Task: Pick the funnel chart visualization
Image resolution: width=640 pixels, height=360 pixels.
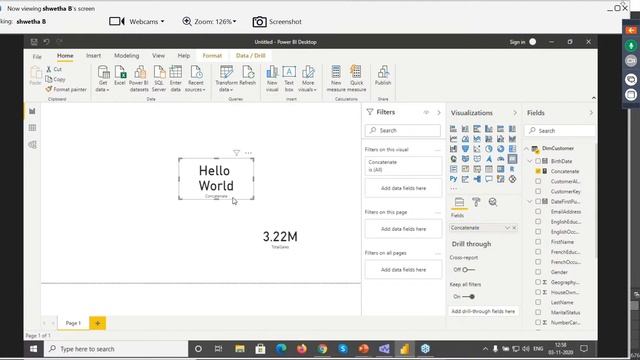Action: 465,149
